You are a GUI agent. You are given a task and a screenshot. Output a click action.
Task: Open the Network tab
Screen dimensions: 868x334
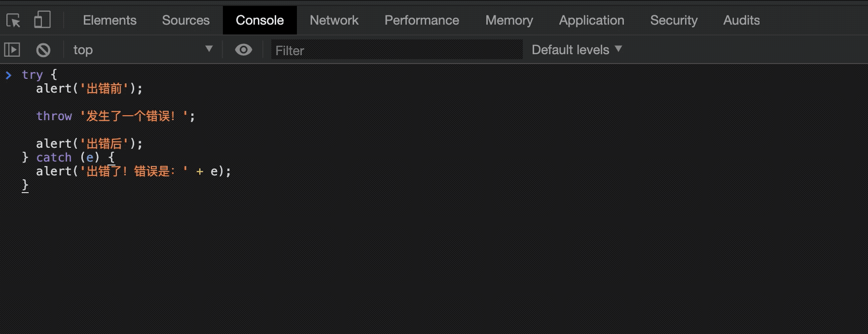pyautogui.click(x=334, y=20)
